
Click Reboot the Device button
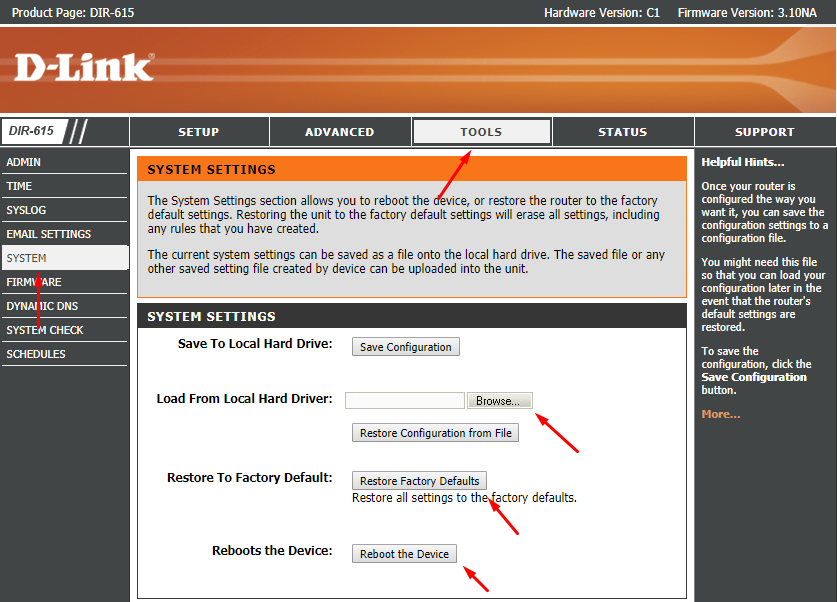coord(405,554)
